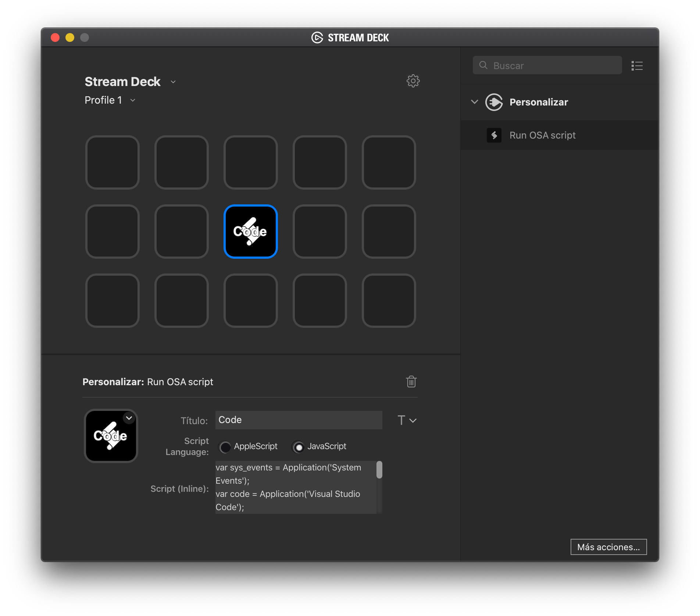Click the red close window button
700x616 pixels.
click(55, 37)
